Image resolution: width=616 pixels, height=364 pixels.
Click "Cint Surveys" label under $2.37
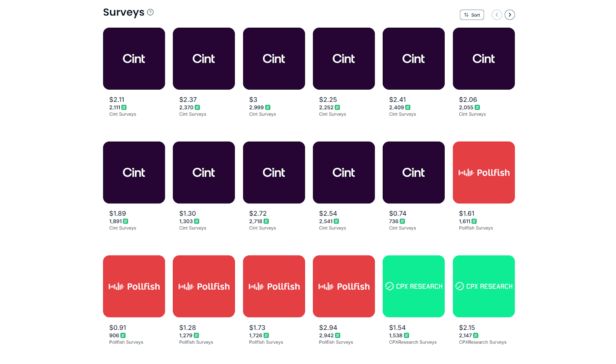pyautogui.click(x=192, y=114)
